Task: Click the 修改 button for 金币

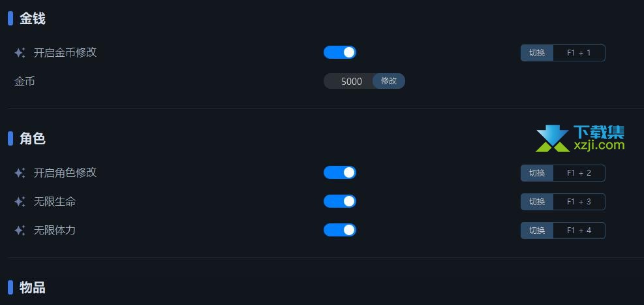Action: click(x=388, y=81)
